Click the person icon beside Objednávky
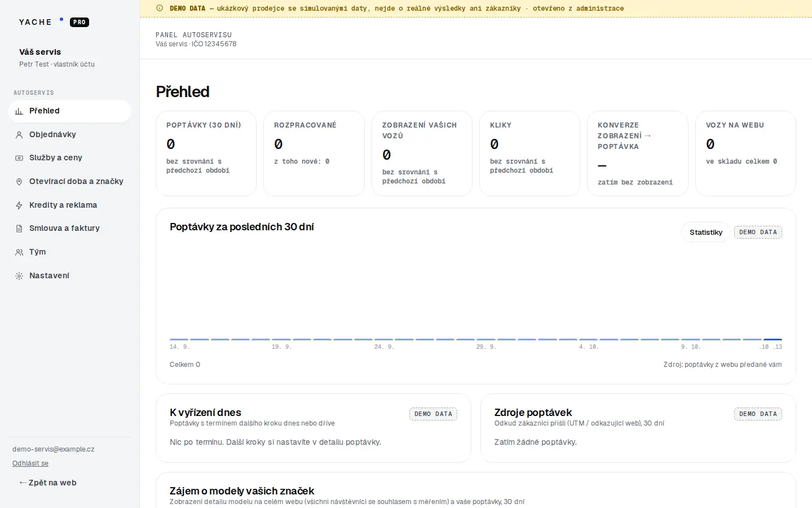Screen dimensions: 812x508 click(x=19, y=135)
